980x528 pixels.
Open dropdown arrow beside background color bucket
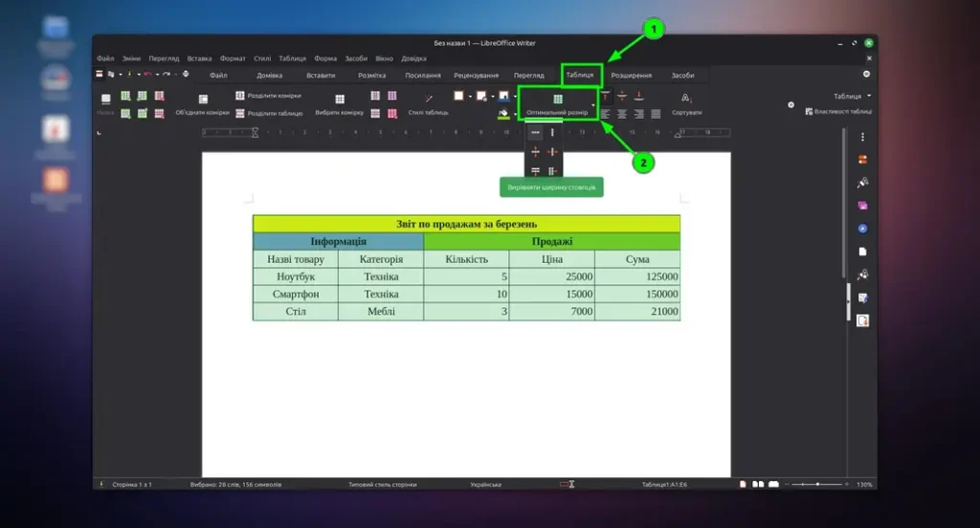point(516,113)
